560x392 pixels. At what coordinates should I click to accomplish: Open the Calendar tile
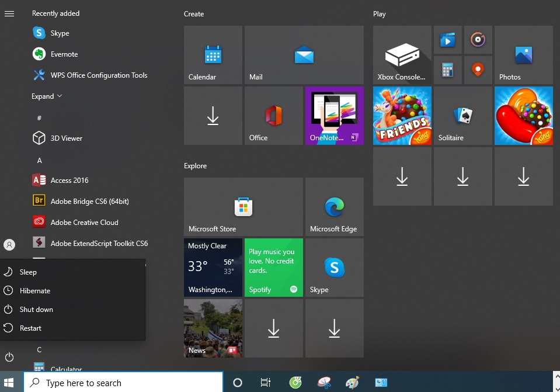click(213, 55)
